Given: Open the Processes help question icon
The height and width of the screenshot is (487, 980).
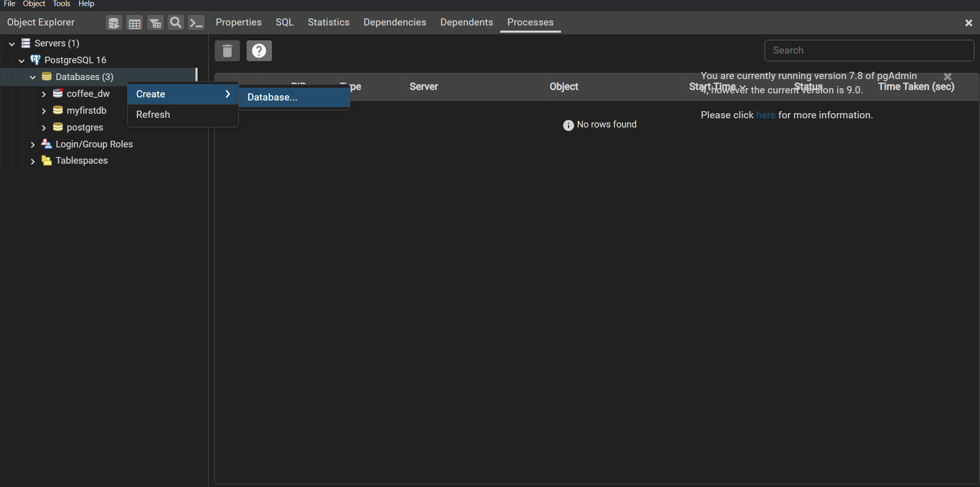Looking at the screenshot, I should [259, 50].
